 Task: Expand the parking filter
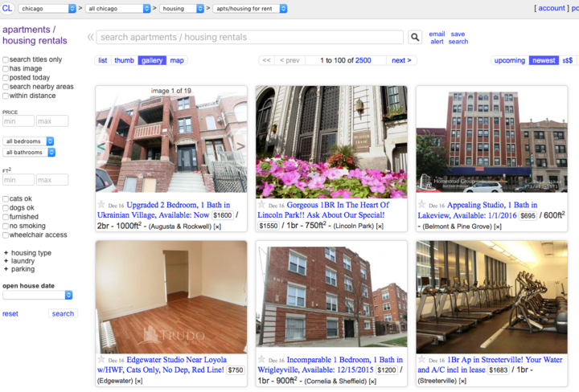click(x=18, y=269)
